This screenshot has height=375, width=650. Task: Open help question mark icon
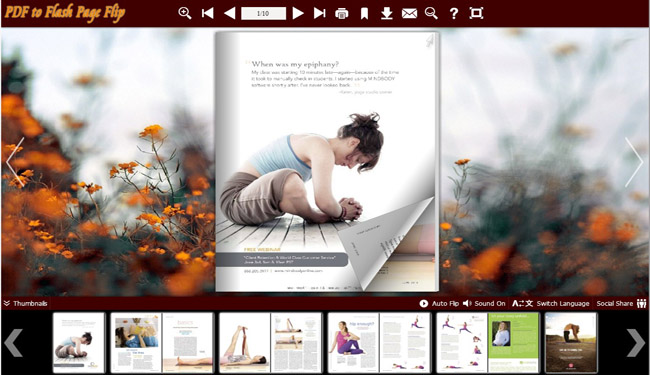[x=454, y=14]
